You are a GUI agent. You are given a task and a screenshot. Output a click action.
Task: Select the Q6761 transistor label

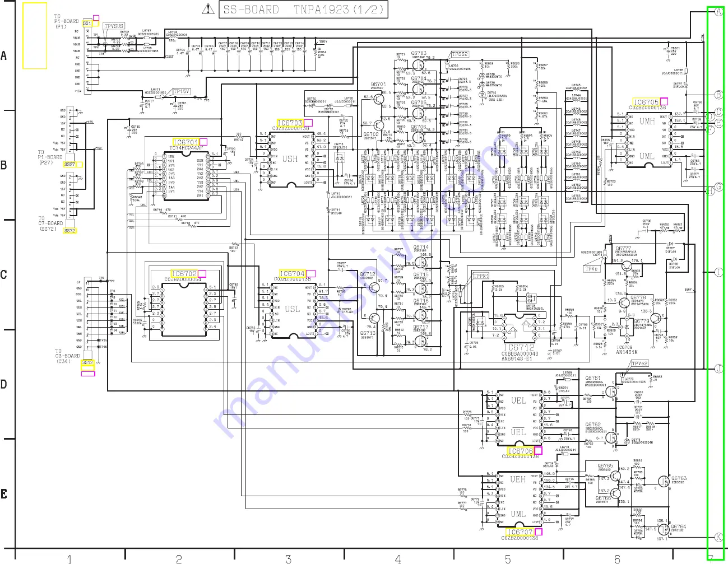[593, 378]
